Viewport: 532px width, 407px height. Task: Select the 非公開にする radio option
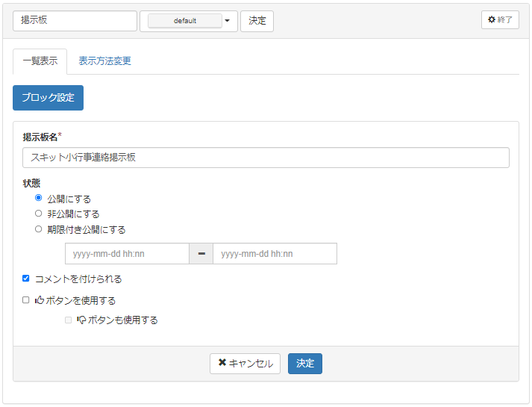(x=39, y=214)
